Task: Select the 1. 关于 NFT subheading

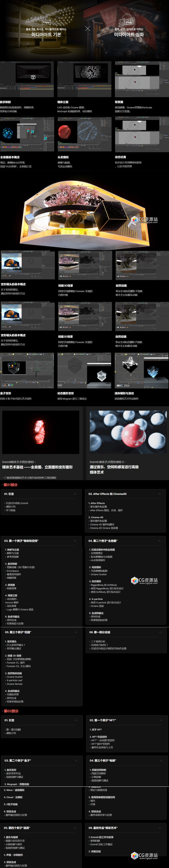Action: (96, 730)
